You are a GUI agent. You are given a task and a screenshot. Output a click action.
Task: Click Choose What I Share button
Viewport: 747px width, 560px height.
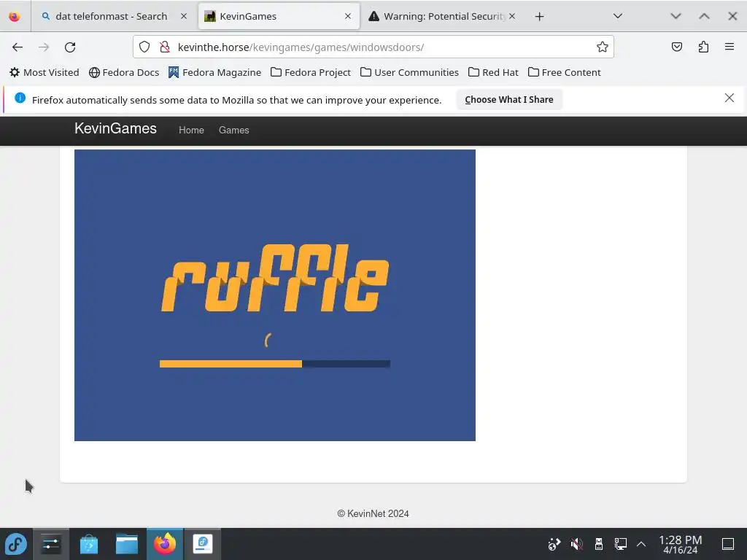click(x=509, y=99)
